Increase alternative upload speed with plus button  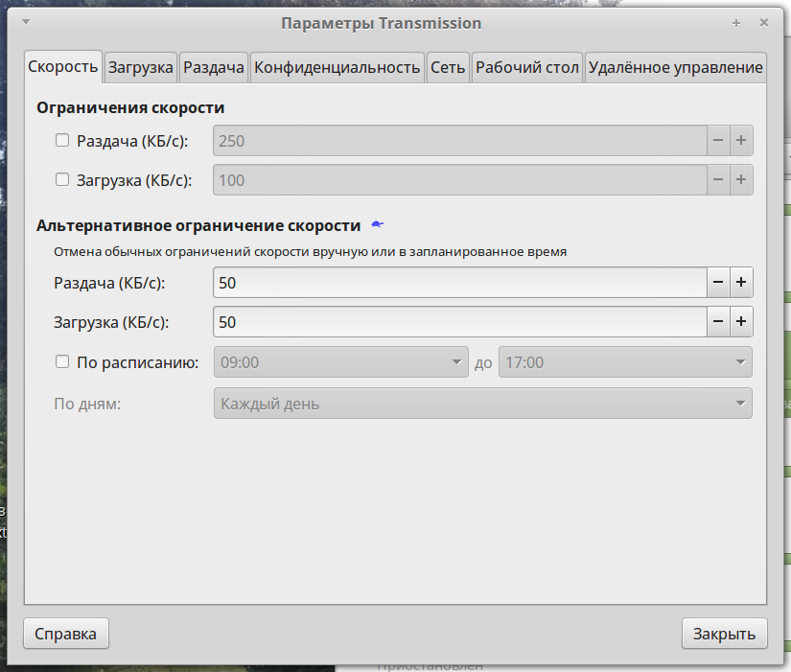point(741,283)
